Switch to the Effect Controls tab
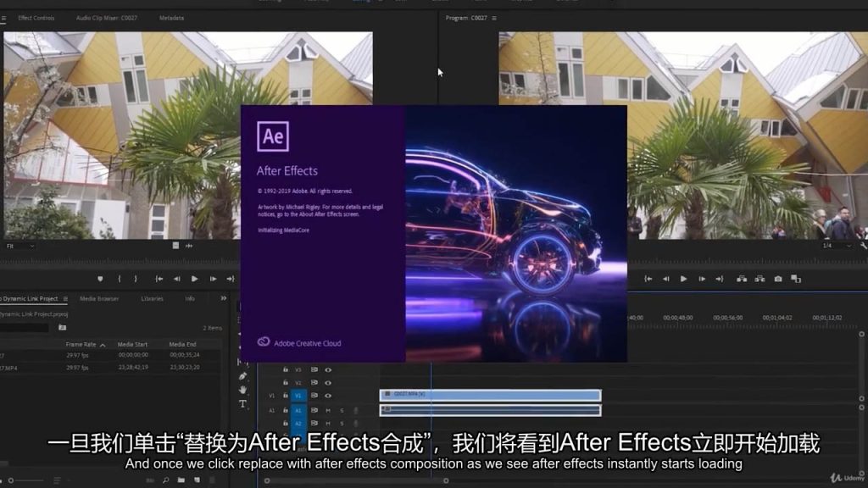The image size is (868, 488). [x=36, y=19]
